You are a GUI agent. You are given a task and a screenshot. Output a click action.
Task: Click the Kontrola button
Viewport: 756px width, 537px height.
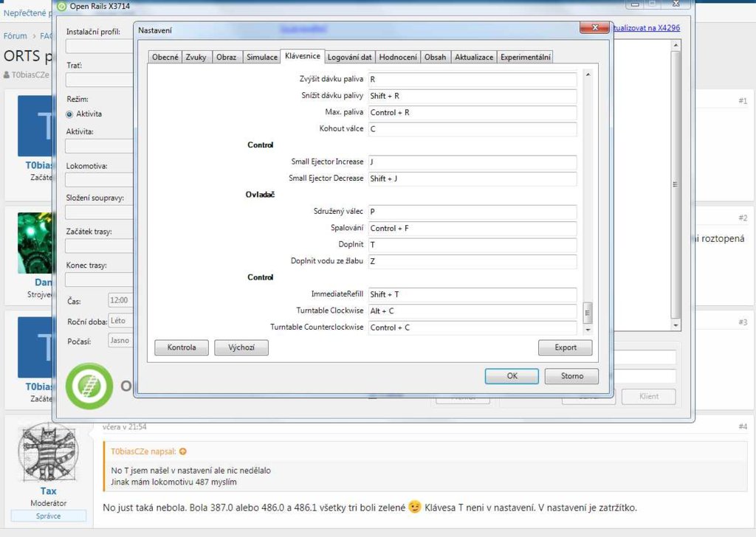tap(182, 347)
